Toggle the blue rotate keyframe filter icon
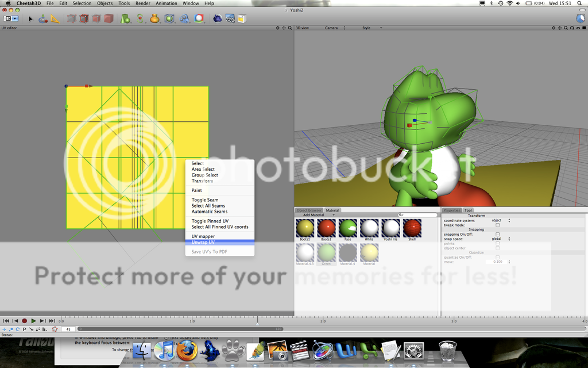 point(17,329)
